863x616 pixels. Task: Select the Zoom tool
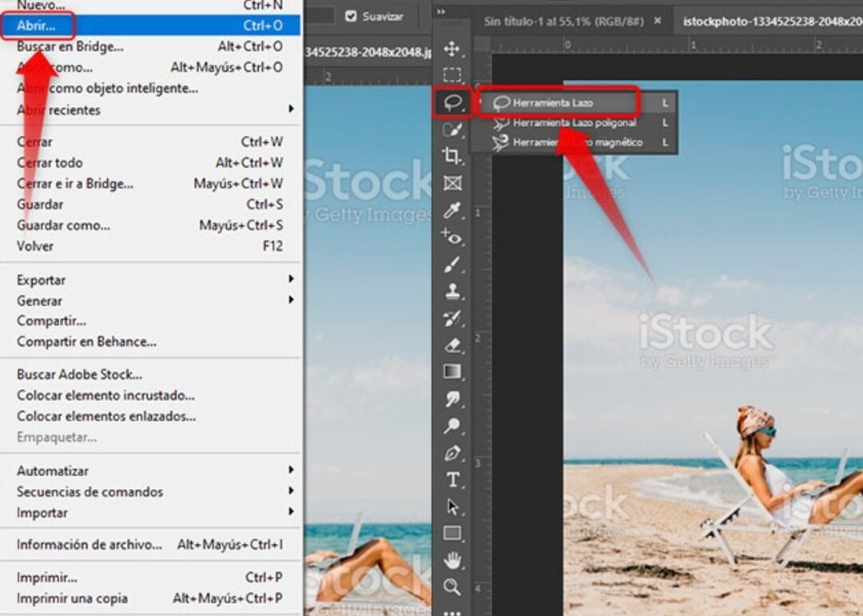(451, 587)
